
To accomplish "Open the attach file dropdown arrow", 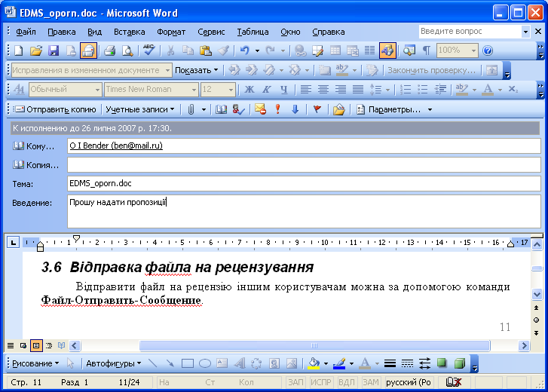I will (x=204, y=110).
